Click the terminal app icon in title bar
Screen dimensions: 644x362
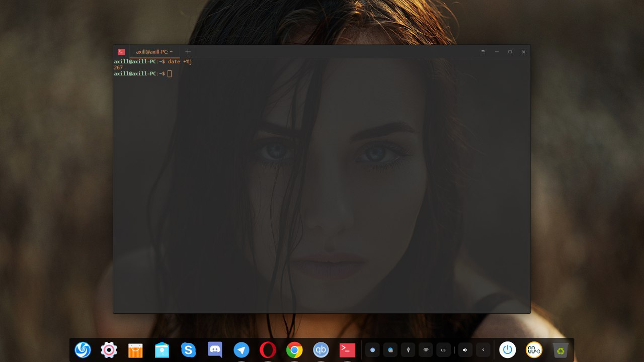click(x=121, y=52)
